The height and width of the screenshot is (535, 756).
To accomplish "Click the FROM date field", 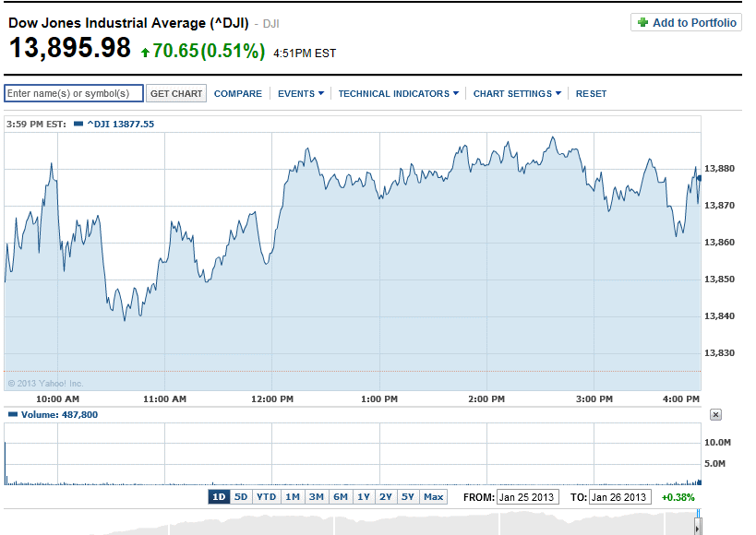I will click(x=527, y=497).
